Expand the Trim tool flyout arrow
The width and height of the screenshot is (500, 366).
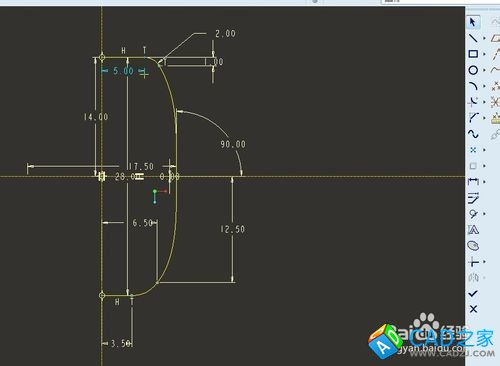484,262
